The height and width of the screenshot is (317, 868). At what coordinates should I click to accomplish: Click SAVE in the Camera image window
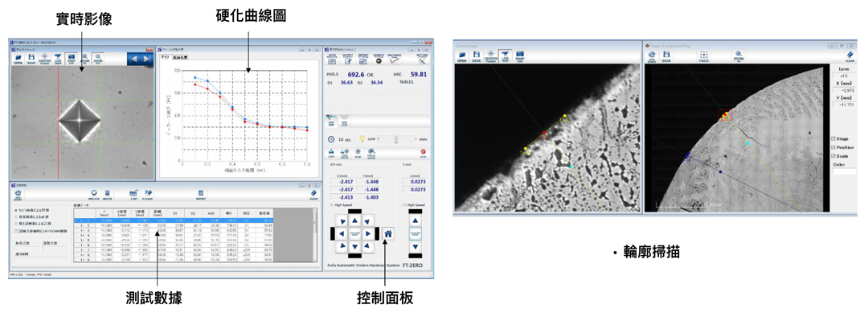pyautogui.click(x=477, y=56)
